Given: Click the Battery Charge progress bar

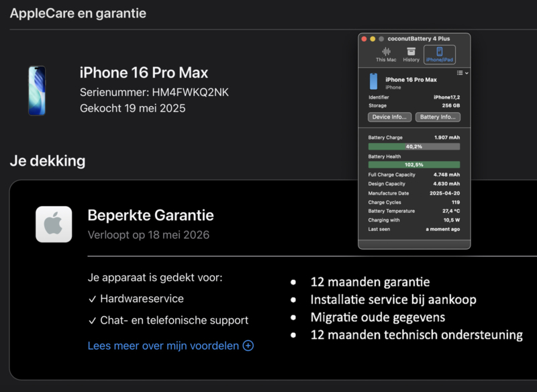Looking at the screenshot, I should [414, 146].
